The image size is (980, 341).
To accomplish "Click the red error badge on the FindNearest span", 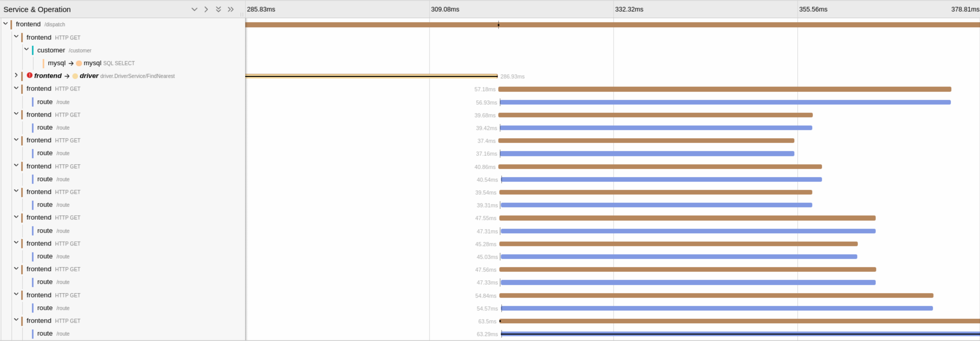I will pyautogui.click(x=30, y=76).
